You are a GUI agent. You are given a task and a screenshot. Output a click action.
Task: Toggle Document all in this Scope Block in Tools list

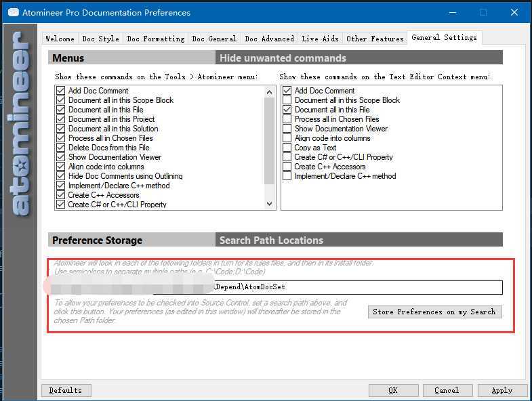click(61, 100)
